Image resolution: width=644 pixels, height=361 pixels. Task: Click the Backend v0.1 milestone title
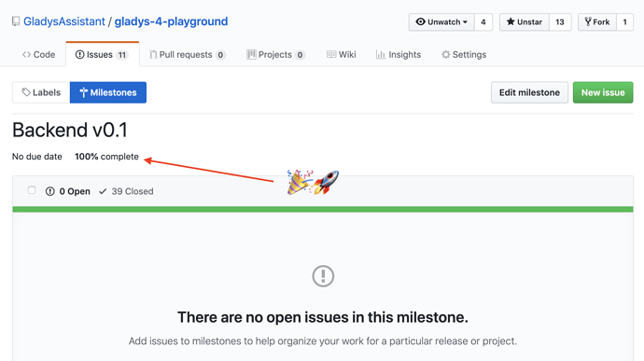click(x=70, y=130)
